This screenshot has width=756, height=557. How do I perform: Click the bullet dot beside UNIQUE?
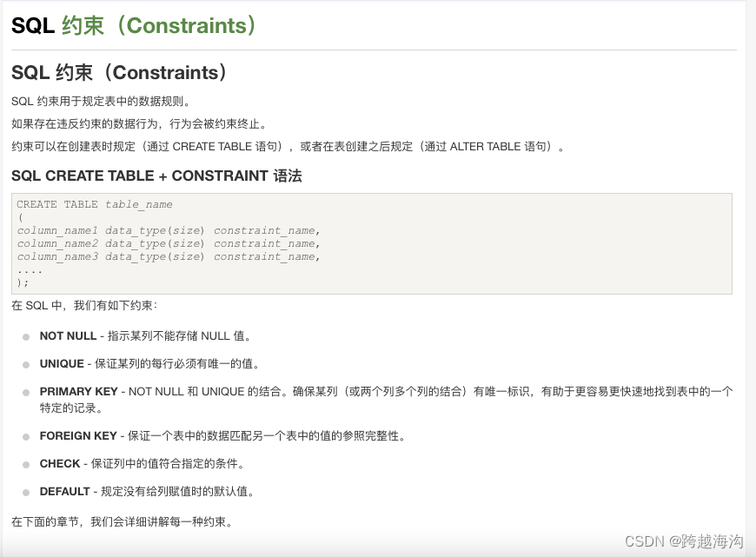pos(26,364)
